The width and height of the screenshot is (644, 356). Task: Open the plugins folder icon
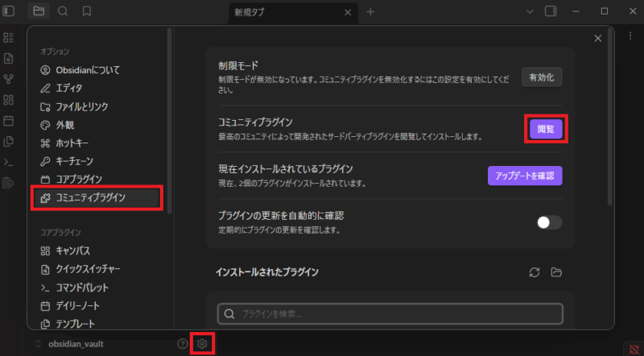click(556, 272)
